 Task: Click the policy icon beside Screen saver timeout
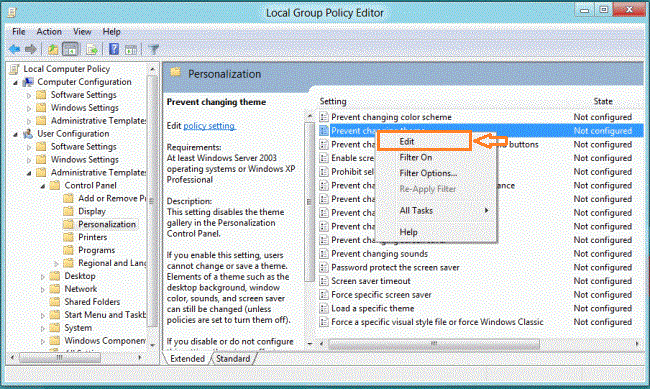click(x=324, y=281)
